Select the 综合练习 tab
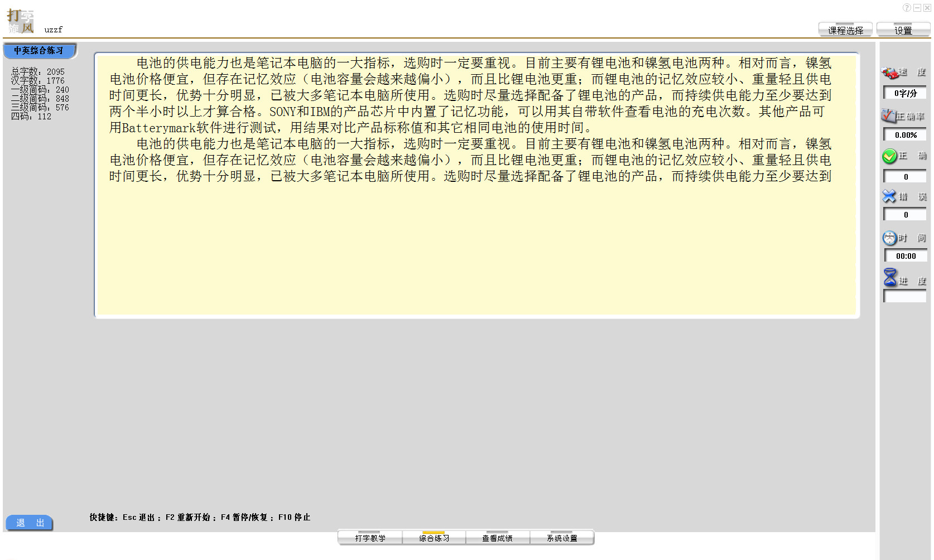Viewport: 934px width, 560px height. tap(434, 537)
